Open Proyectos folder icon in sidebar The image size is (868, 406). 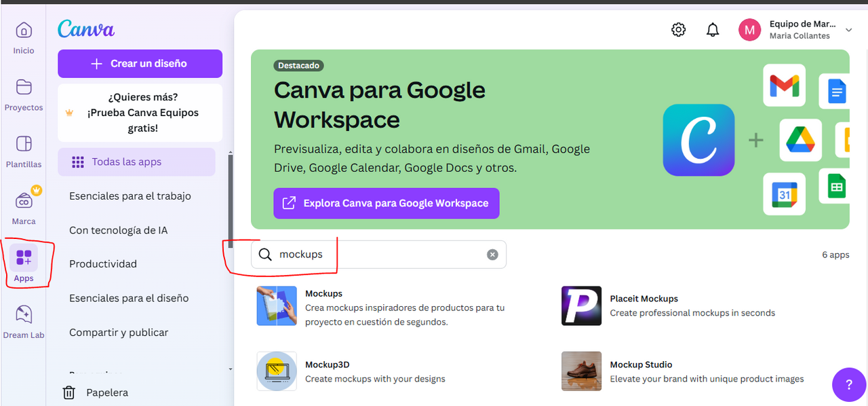[x=24, y=87]
